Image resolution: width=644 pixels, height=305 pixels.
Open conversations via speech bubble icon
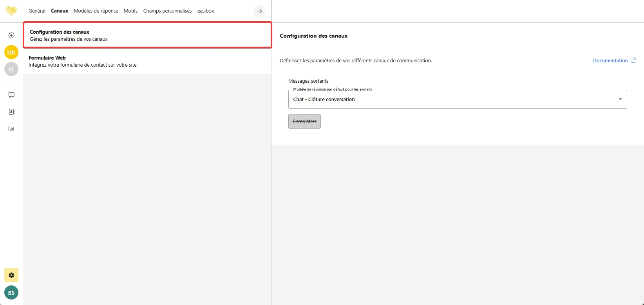click(x=11, y=95)
